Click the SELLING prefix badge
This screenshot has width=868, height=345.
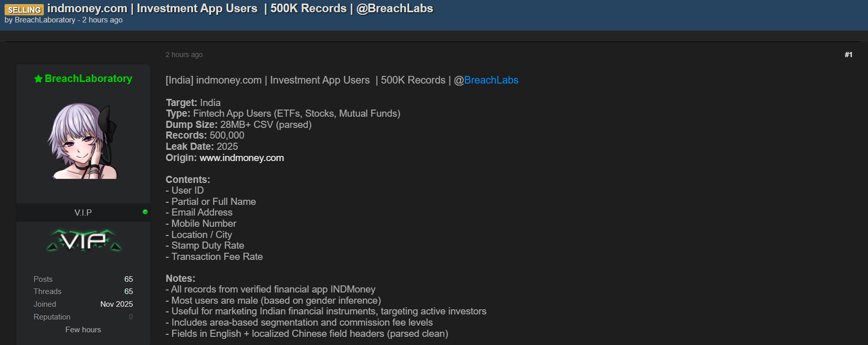click(x=24, y=10)
